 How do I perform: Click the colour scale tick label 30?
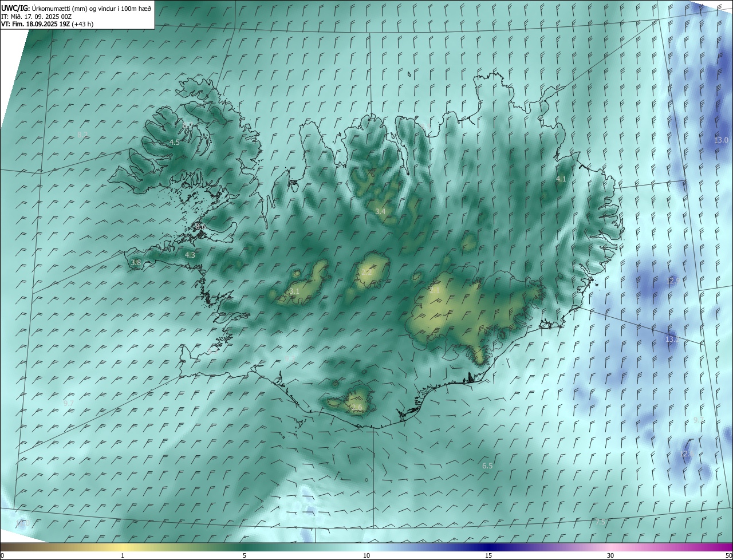point(610,556)
